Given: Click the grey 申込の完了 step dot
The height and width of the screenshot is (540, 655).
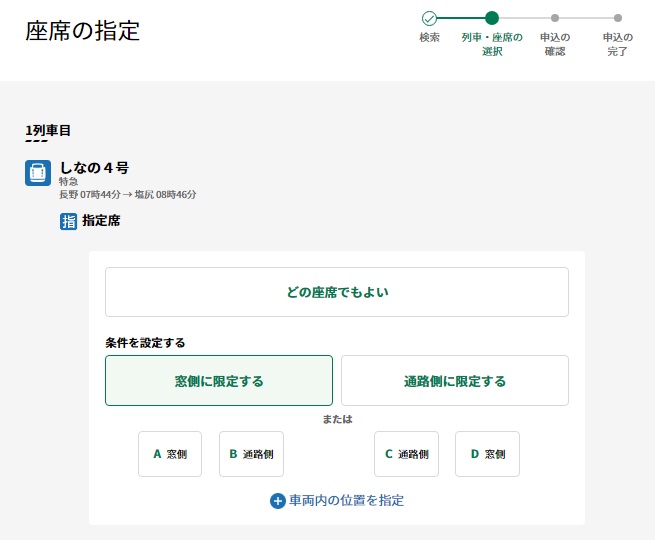Looking at the screenshot, I should click(618, 18).
